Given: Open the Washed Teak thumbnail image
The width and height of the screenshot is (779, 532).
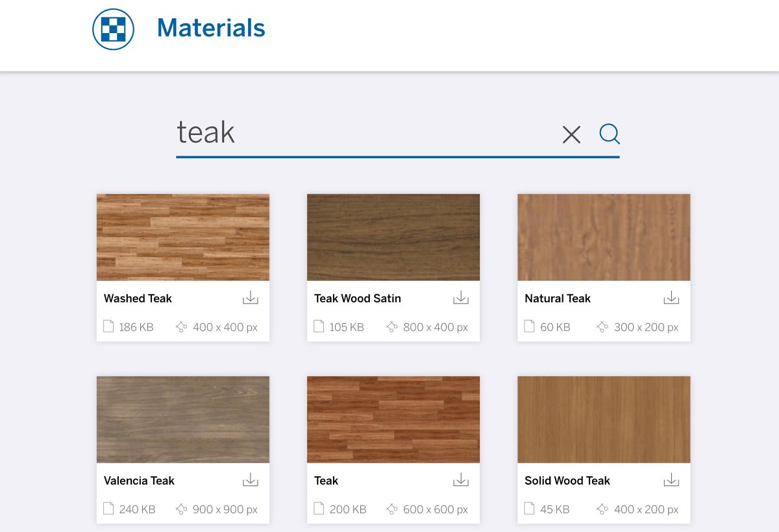Looking at the screenshot, I should coord(183,237).
